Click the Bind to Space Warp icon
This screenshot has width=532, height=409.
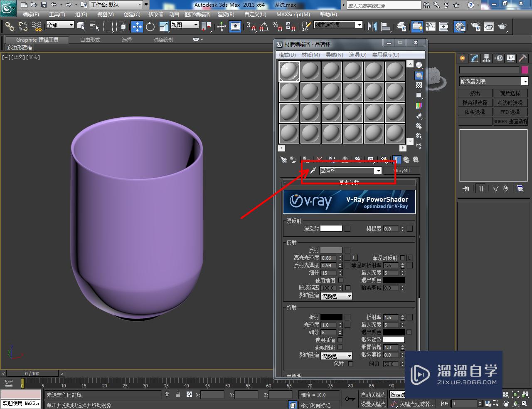(x=37, y=27)
